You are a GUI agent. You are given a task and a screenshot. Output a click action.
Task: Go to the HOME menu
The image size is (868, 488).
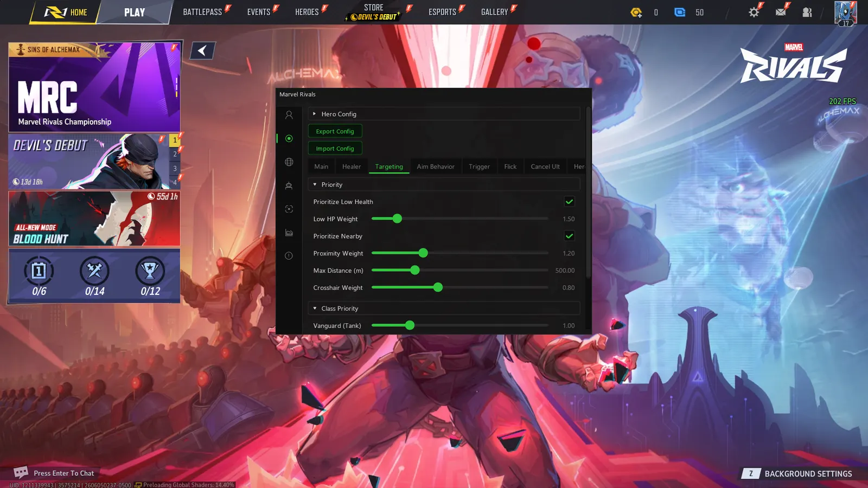pos(66,12)
